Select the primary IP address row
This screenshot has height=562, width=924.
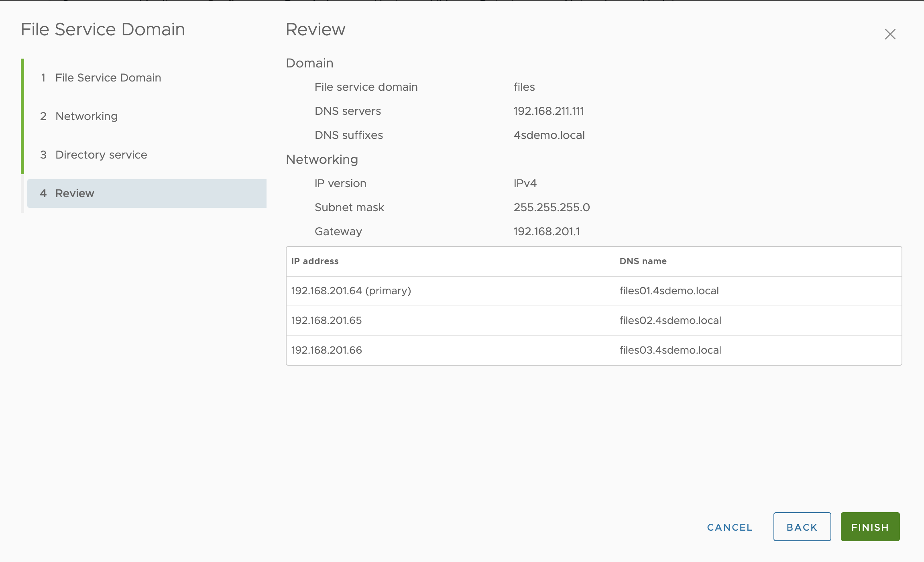click(351, 290)
